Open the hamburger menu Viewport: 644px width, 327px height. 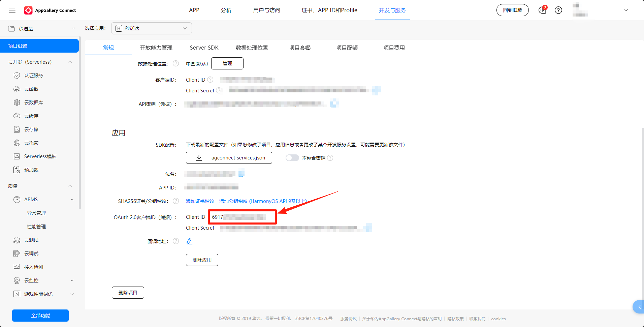(12, 10)
